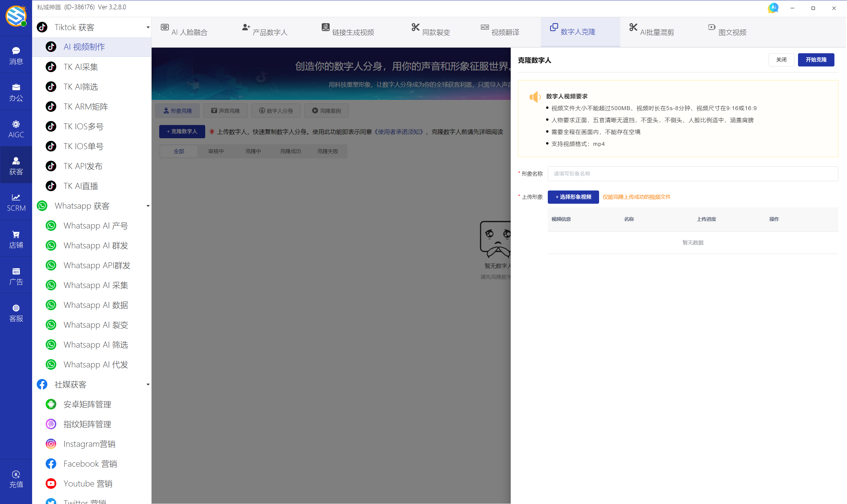Open the 消息 messages sidebar icon
The image size is (847, 504).
[16, 55]
